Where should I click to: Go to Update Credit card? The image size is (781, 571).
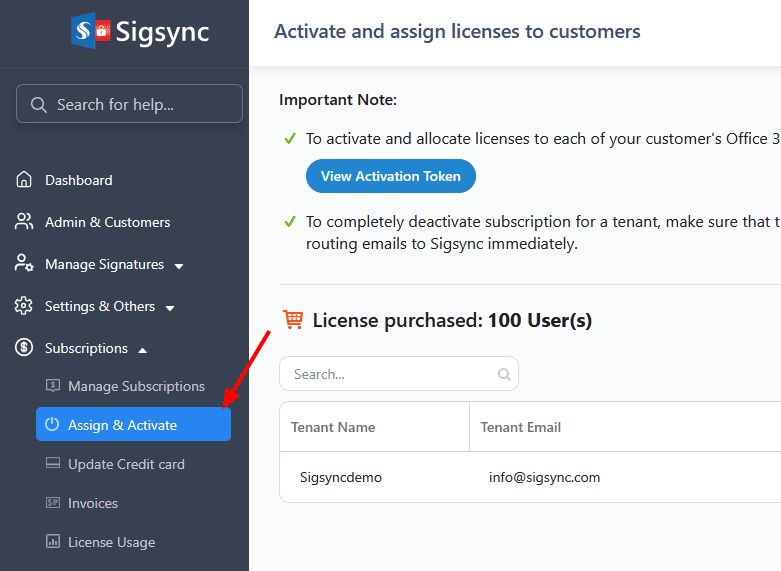pyautogui.click(x=127, y=464)
